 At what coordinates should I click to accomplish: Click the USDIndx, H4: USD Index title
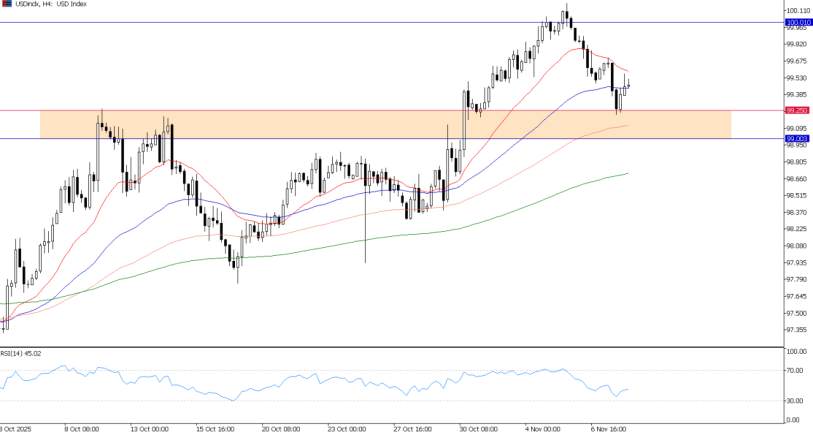point(50,4)
